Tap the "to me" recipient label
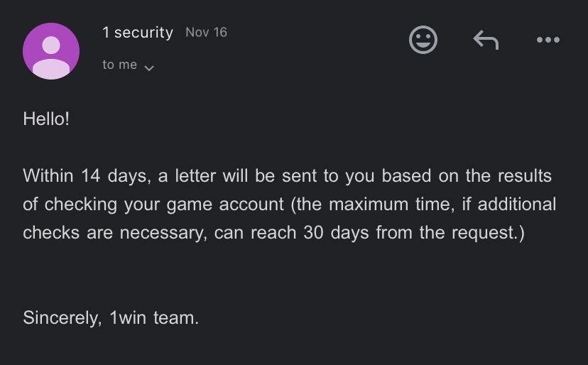This screenshot has width=588, height=365. click(x=119, y=65)
